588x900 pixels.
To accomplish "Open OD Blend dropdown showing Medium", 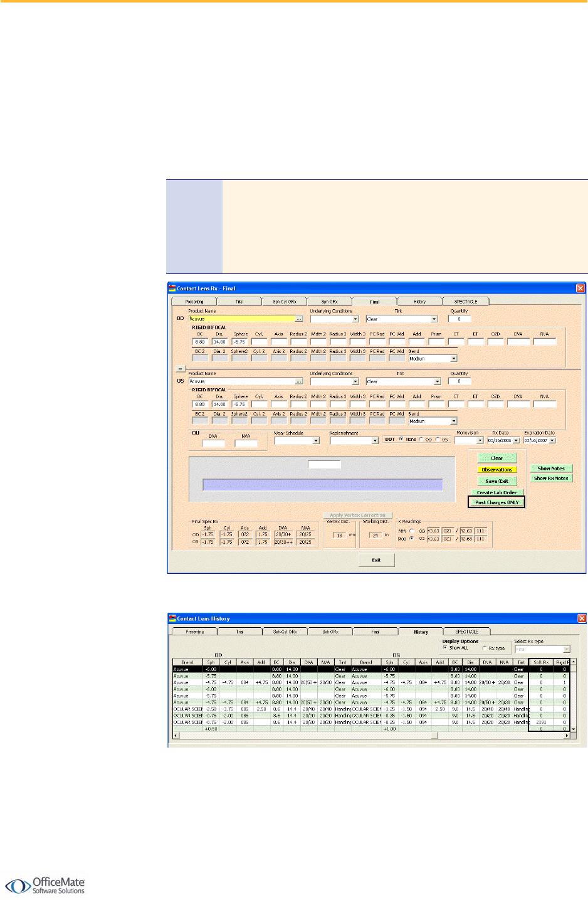I will coord(454,359).
